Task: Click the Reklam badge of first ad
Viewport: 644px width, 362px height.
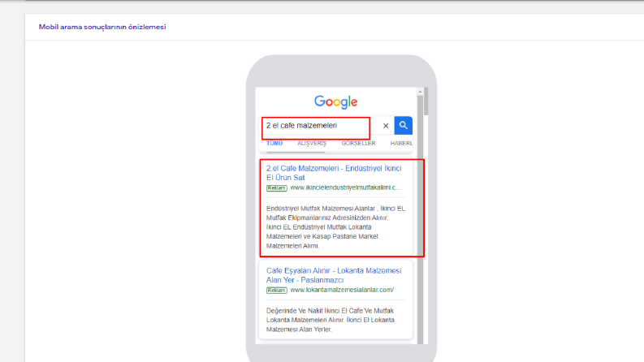Action: click(276, 188)
